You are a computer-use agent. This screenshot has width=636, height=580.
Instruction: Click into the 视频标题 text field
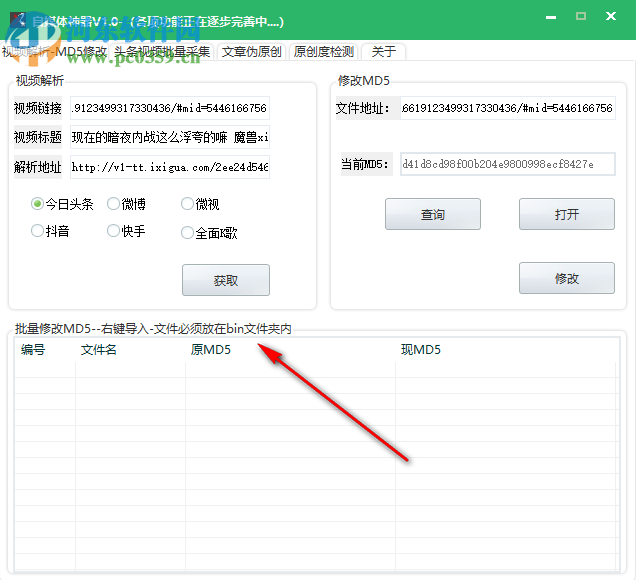click(x=170, y=137)
